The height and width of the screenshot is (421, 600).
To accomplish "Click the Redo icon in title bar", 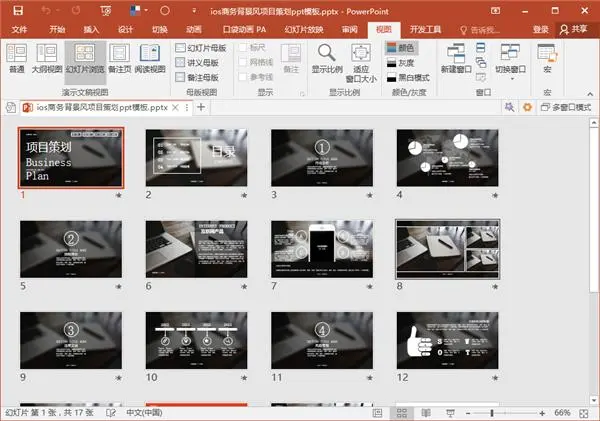I will point(76,11).
